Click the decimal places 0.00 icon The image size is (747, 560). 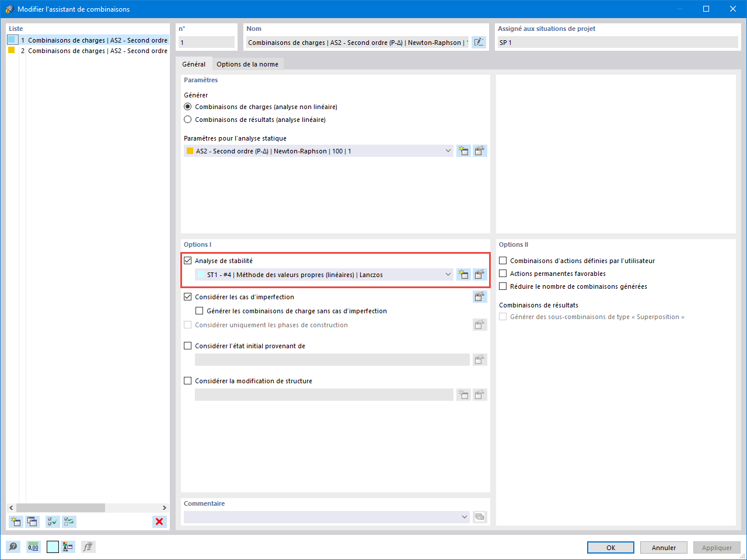tap(33, 547)
